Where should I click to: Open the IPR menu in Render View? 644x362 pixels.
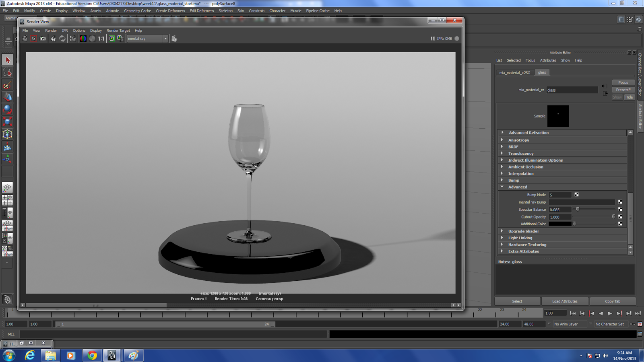pyautogui.click(x=65, y=31)
